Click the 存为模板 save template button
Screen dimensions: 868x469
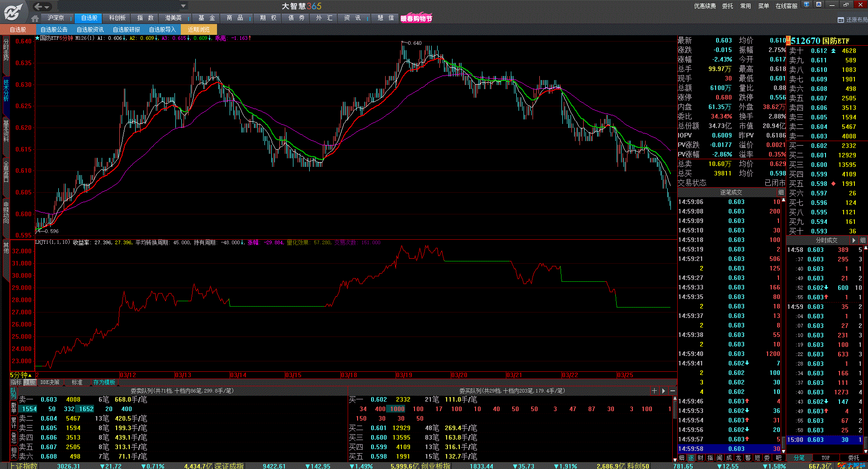tap(104, 383)
